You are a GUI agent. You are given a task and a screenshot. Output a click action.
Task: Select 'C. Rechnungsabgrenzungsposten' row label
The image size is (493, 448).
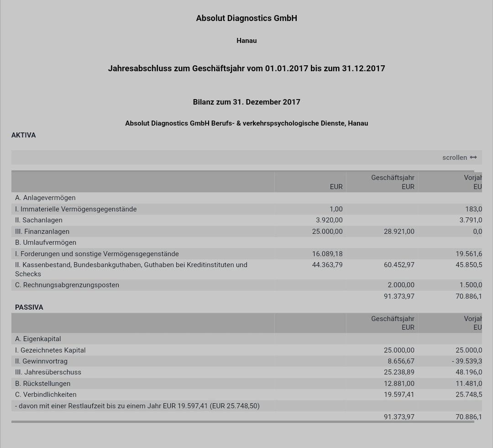point(67,285)
